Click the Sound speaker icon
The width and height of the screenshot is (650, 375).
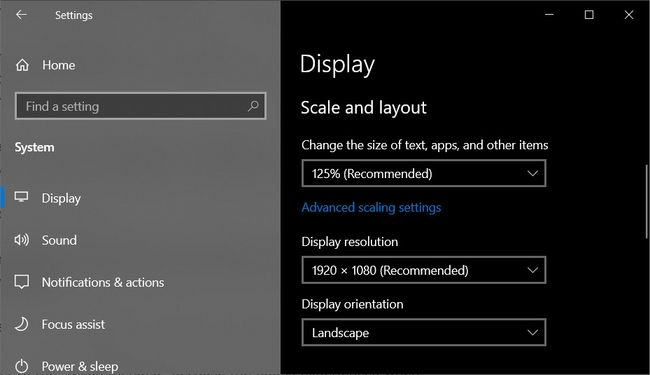[x=22, y=240]
